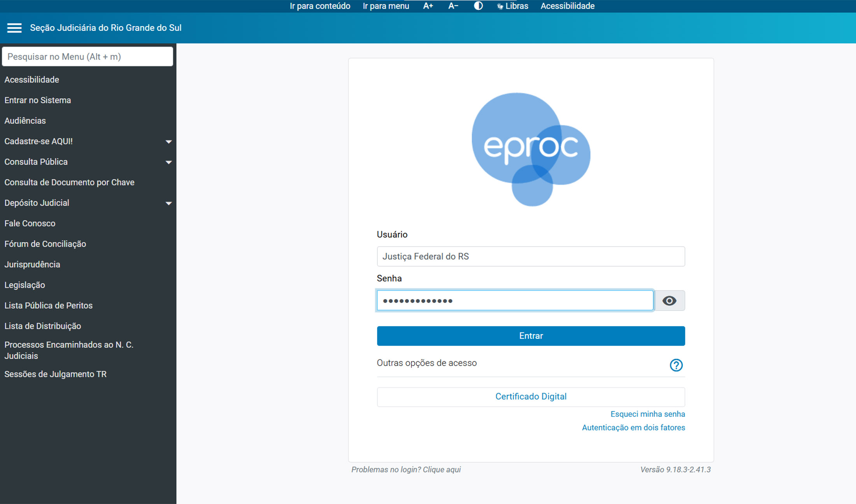
Task: Focus the Usuário input field
Action: tap(531, 256)
